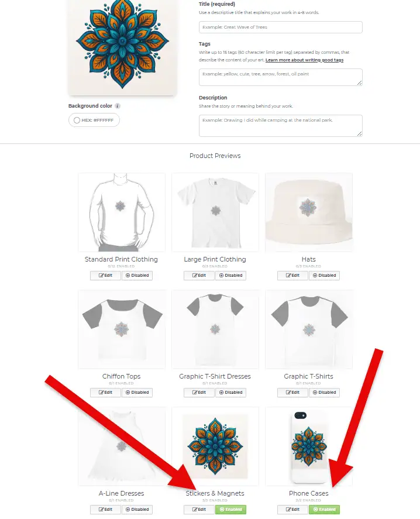420x519 pixels.
Task: Enable Standard Print Clothing via Disabled toggle
Action: (137, 276)
